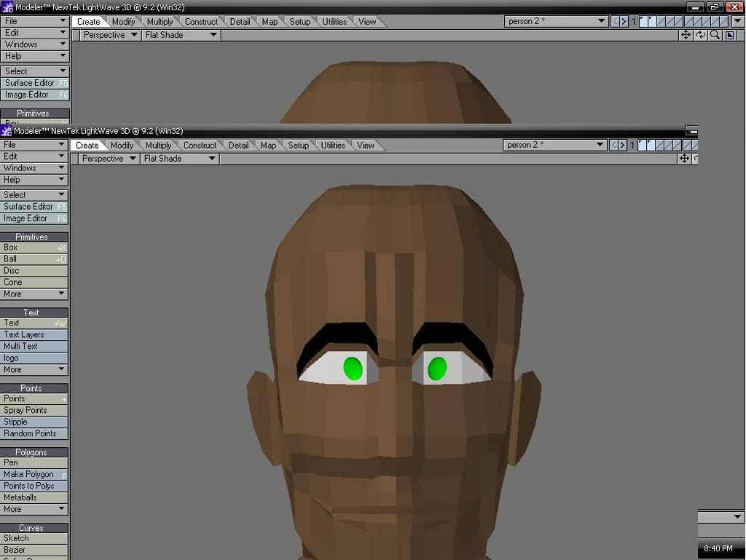The height and width of the screenshot is (560, 746).
Task: Click the 8:40 PM system clock
Action: coord(718,548)
